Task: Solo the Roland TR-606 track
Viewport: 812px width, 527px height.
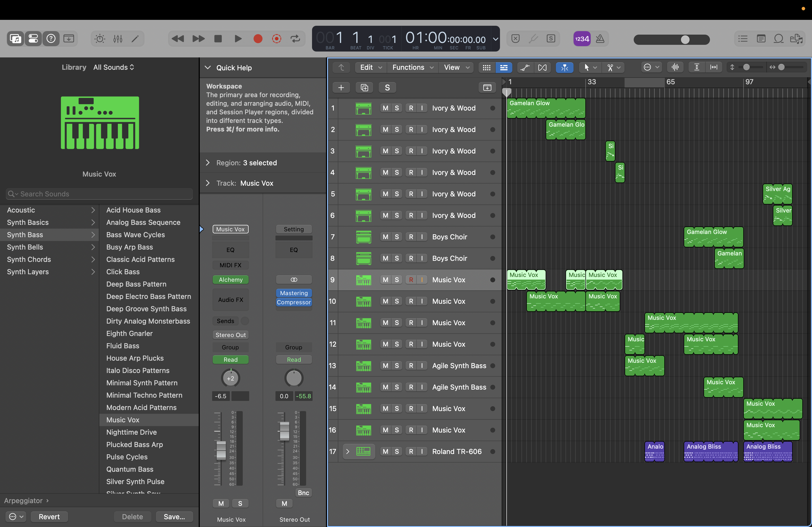Action: (x=396, y=451)
